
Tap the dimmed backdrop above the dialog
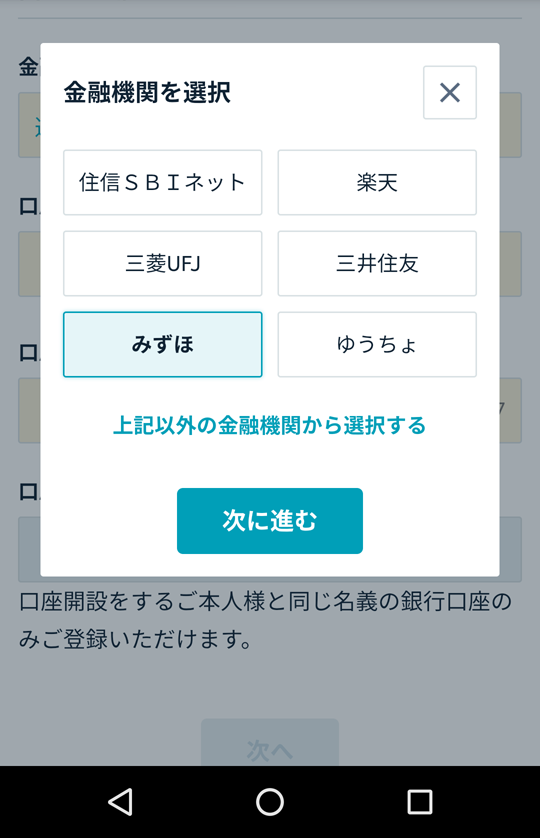pos(270,21)
